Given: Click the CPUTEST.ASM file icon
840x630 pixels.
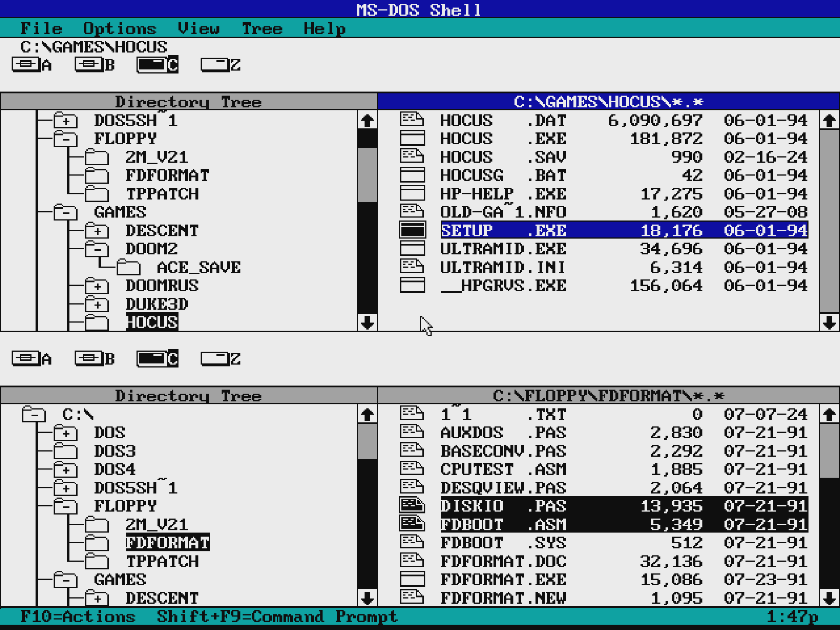Looking at the screenshot, I should coord(412,469).
